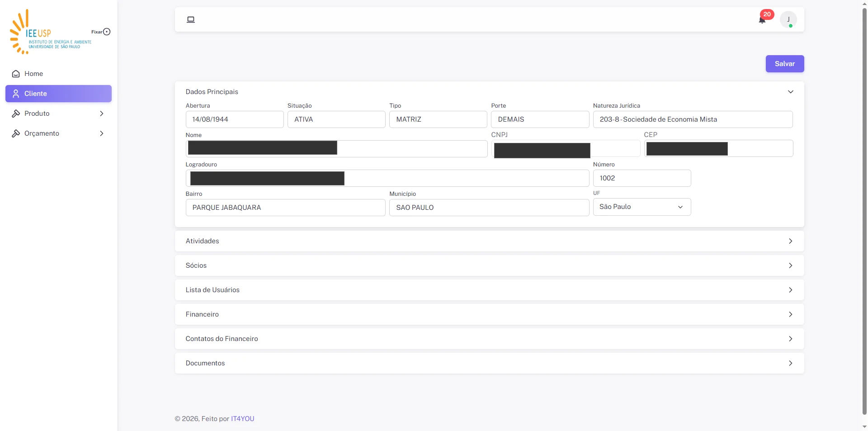
Task: Click the Cliente person icon in sidebar
Action: tap(16, 94)
